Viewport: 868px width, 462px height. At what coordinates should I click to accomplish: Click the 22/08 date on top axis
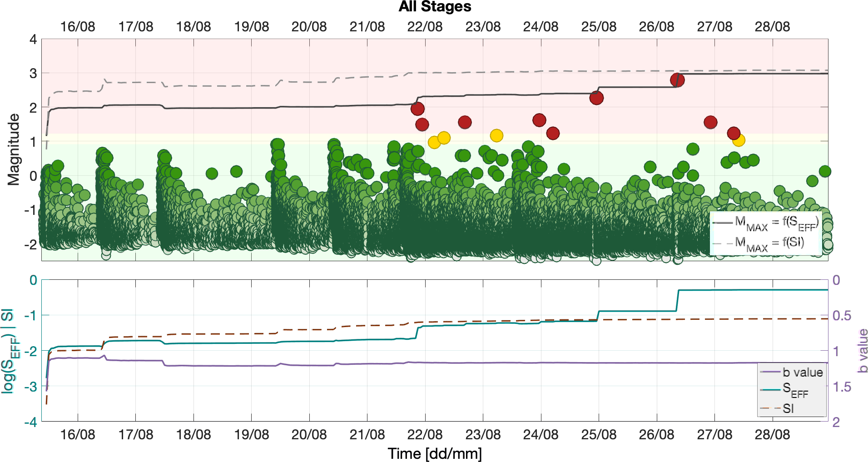(x=425, y=26)
